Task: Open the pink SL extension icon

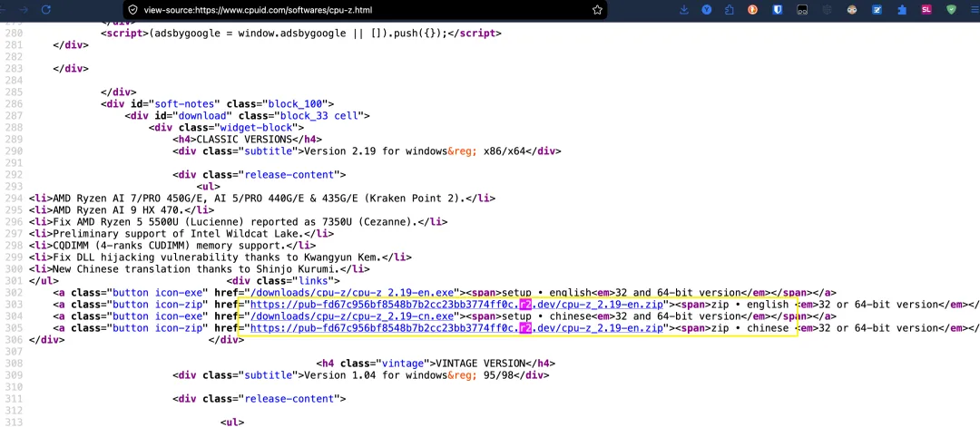Action: 926,10
